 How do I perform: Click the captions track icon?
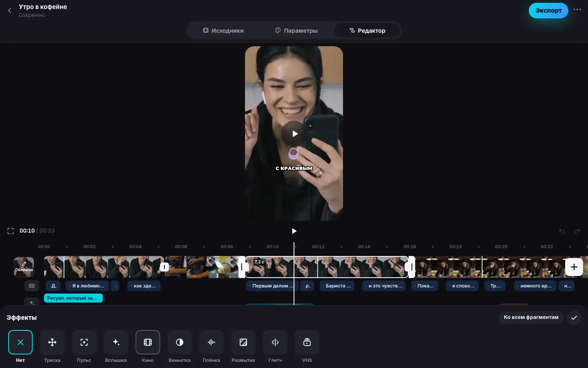32,286
